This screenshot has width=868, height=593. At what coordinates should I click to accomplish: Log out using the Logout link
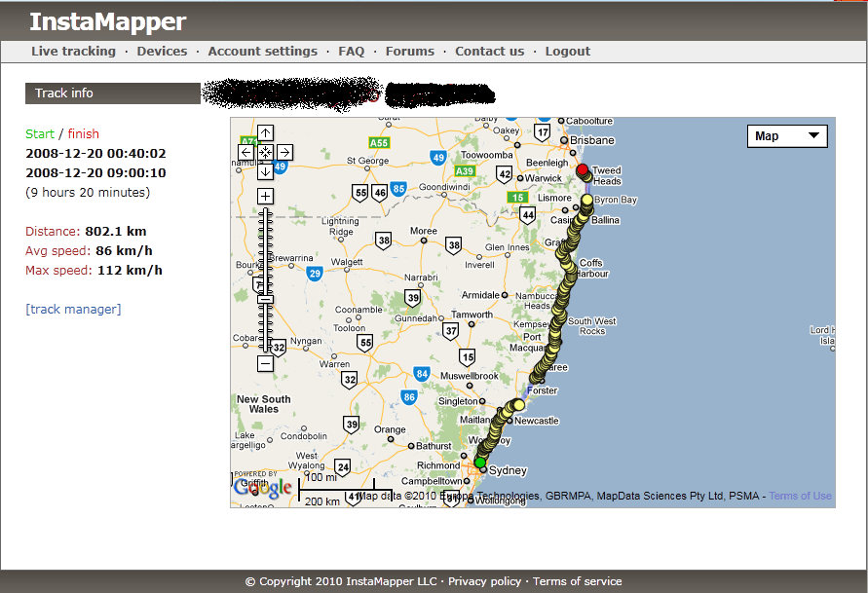[568, 51]
